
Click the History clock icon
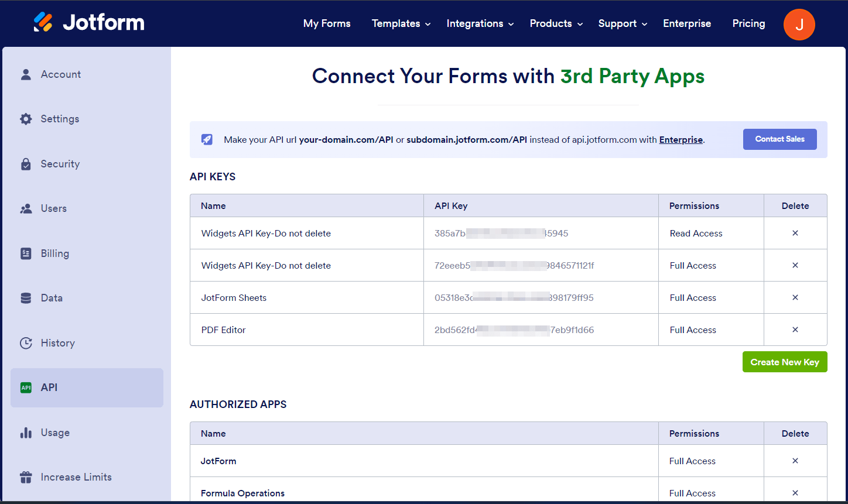coord(26,343)
